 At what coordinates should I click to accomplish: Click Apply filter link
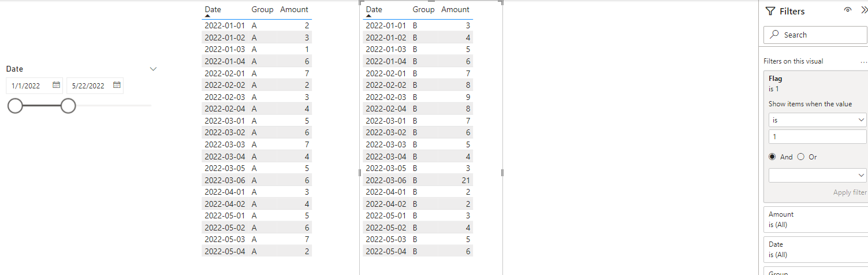[x=850, y=192]
